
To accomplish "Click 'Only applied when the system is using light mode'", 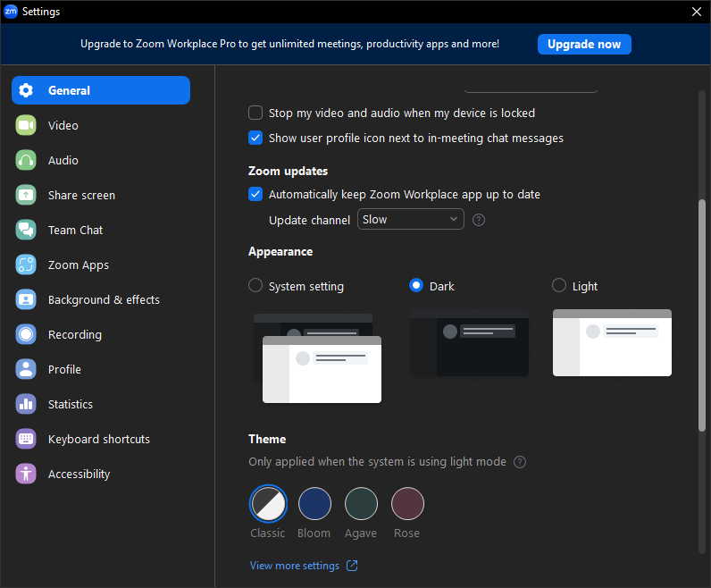I will 377,461.
